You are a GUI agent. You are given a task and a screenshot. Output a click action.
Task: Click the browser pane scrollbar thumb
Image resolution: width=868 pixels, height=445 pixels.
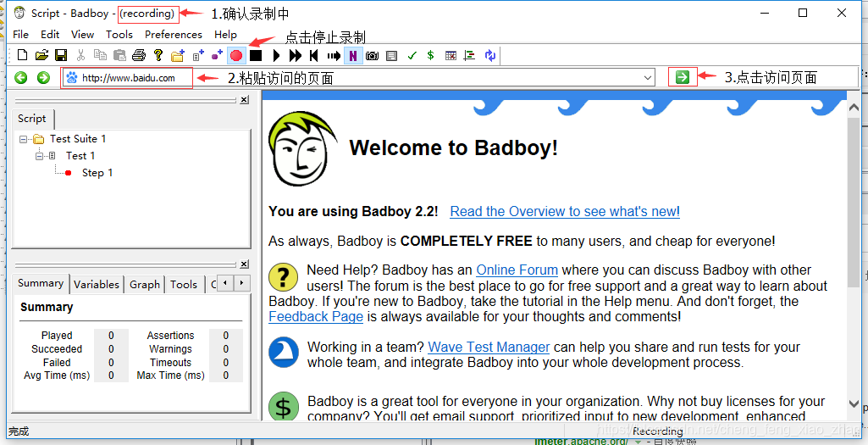click(854, 201)
